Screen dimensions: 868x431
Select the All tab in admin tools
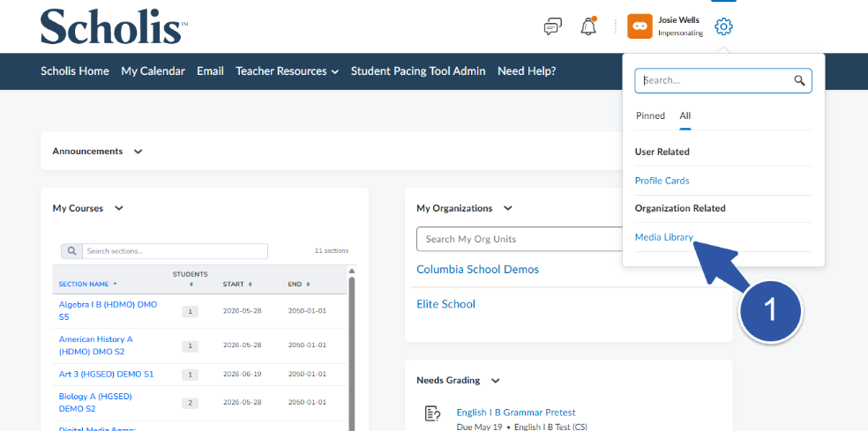(x=685, y=115)
